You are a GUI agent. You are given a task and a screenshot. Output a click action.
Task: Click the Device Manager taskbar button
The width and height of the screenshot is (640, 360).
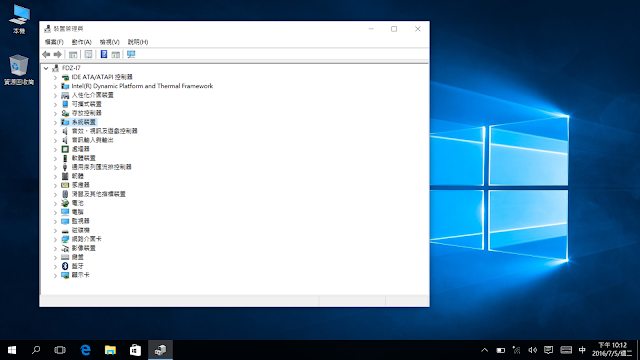click(160, 350)
